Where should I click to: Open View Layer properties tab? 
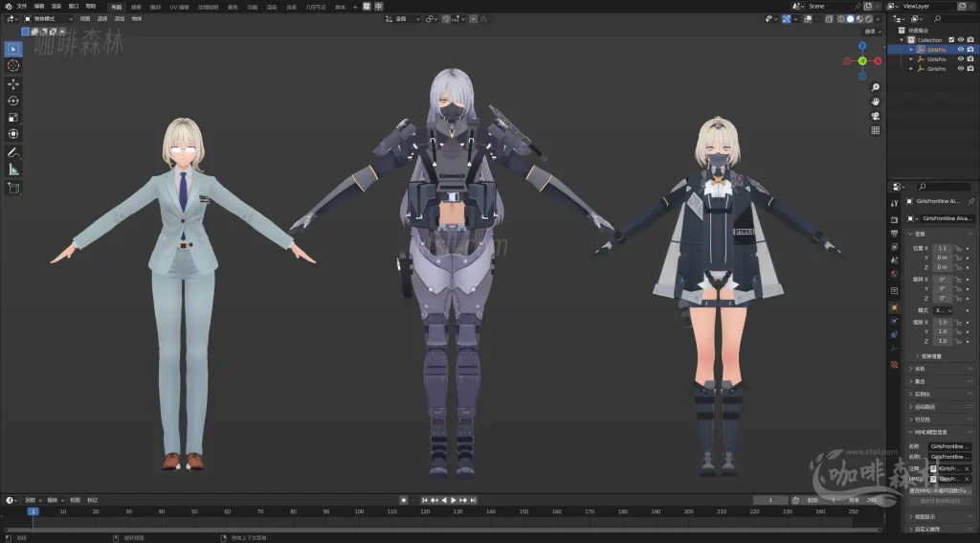pyautogui.click(x=895, y=246)
